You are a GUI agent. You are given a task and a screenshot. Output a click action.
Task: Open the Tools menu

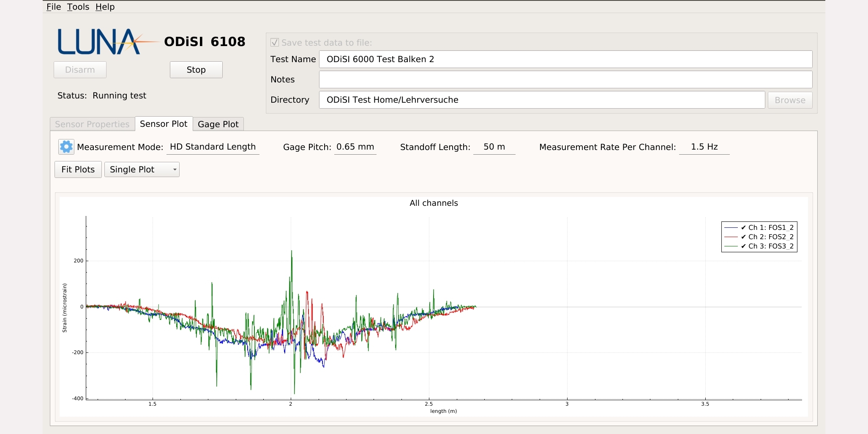78,7
